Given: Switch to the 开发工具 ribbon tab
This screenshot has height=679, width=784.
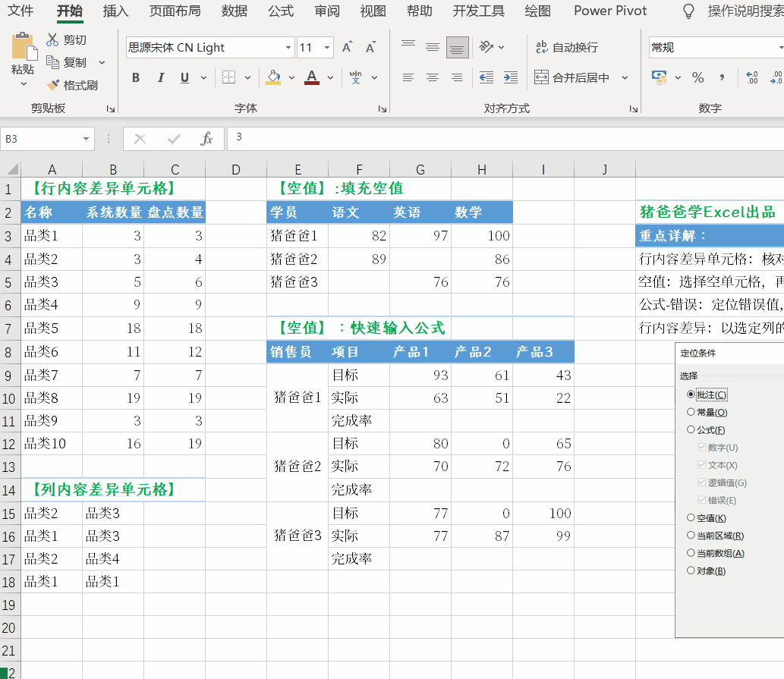Looking at the screenshot, I should pyautogui.click(x=478, y=11).
